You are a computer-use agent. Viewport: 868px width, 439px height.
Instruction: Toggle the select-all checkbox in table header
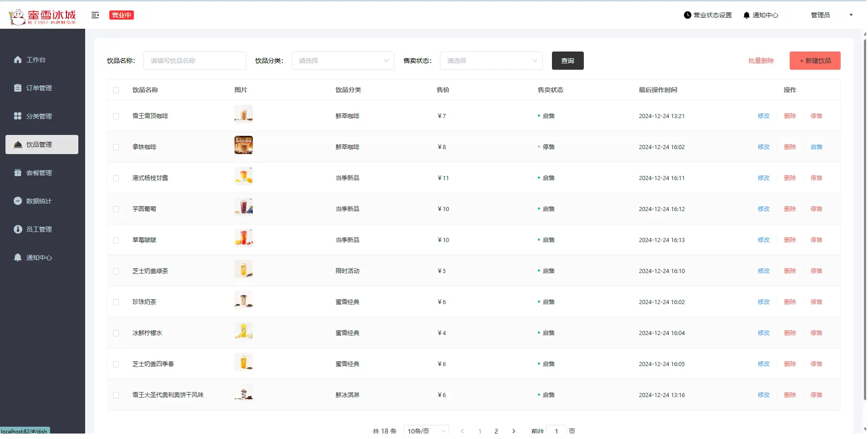pyautogui.click(x=116, y=90)
